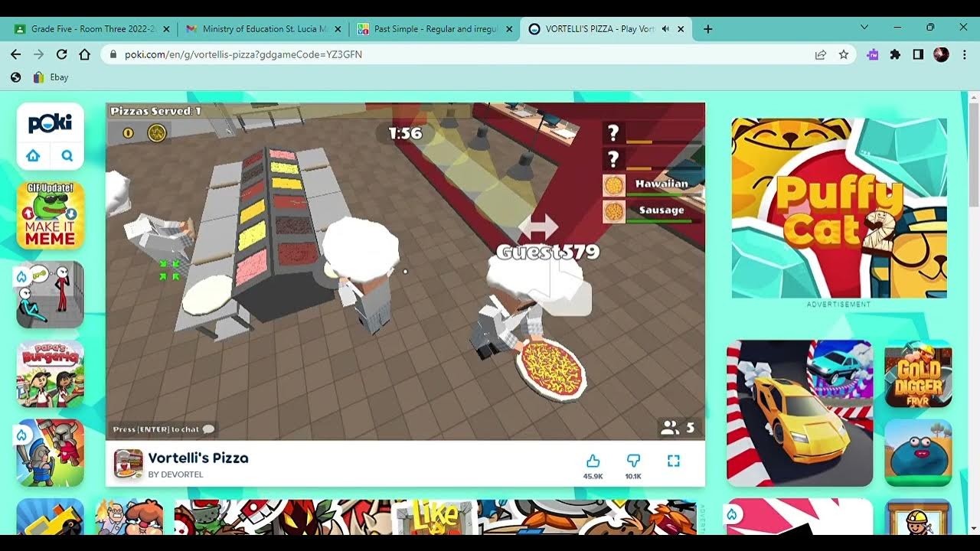
Task: Open chat via Press ENTER to chat
Action: pos(164,429)
